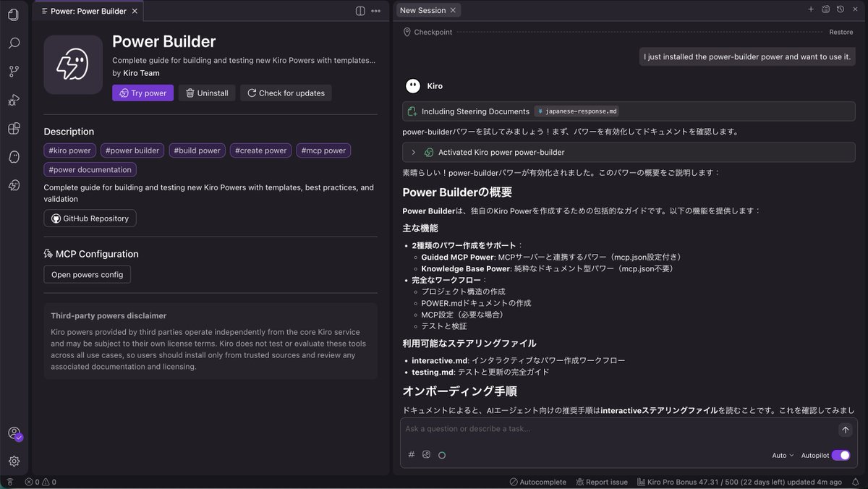The height and width of the screenshot is (489, 868).
Task: Click the Uninstall button
Action: (x=207, y=93)
